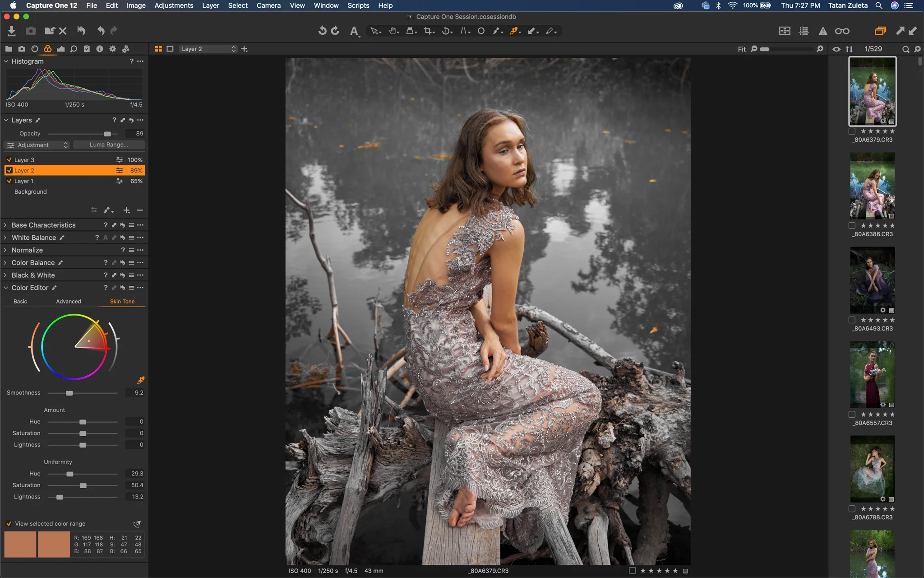Uncheck View selected color range
The image size is (924, 578).
9,524
